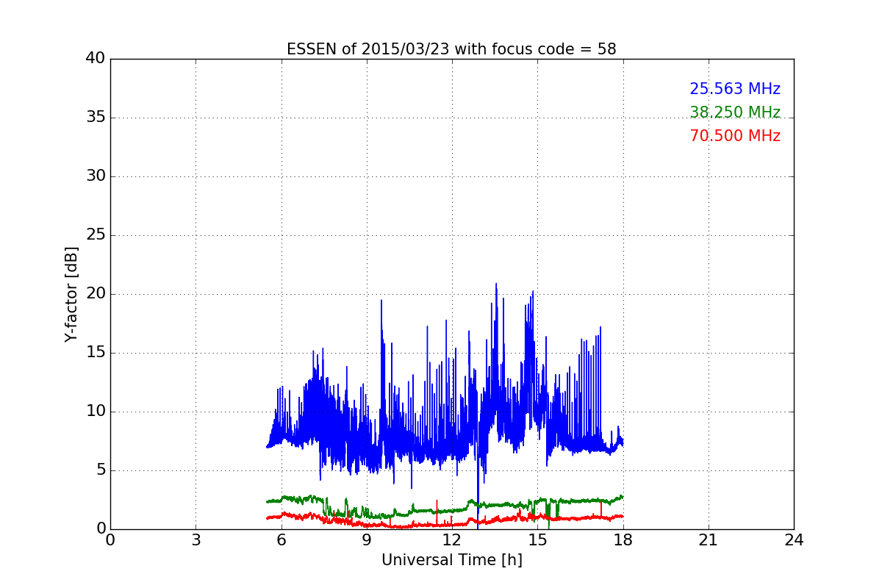This screenshot has height=588, width=882.
Task: Click the y-axis tick label '25'
Action: point(96,235)
